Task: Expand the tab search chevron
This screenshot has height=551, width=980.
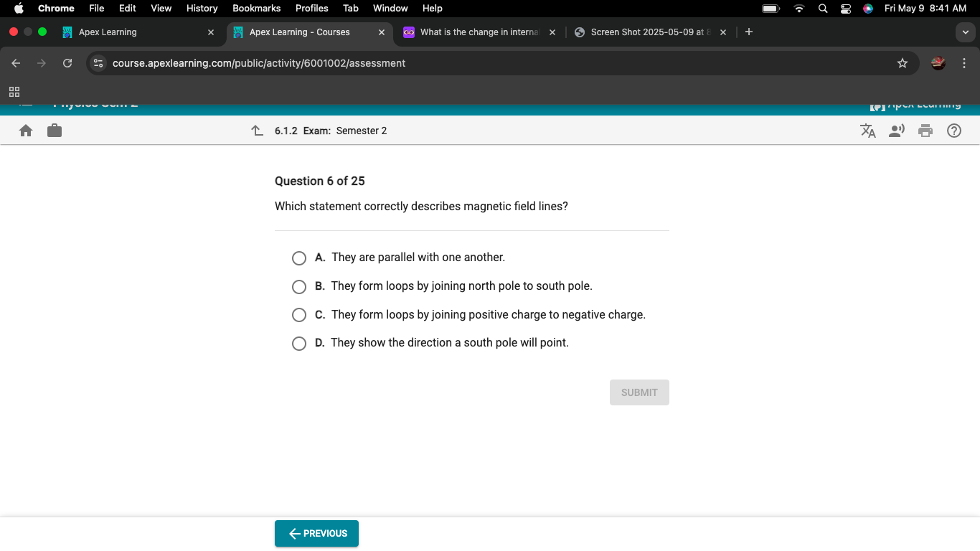Action: pos(965,32)
